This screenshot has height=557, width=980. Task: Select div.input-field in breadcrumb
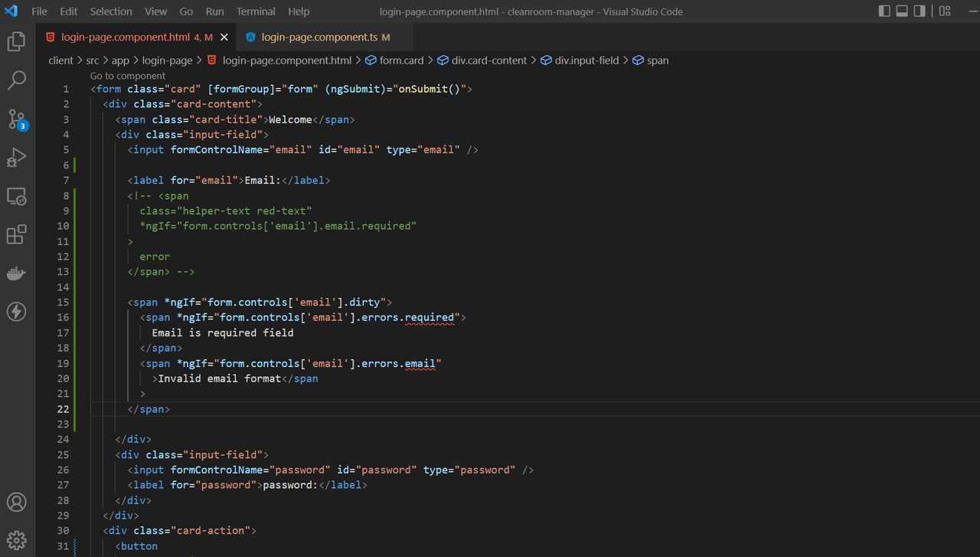(586, 61)
